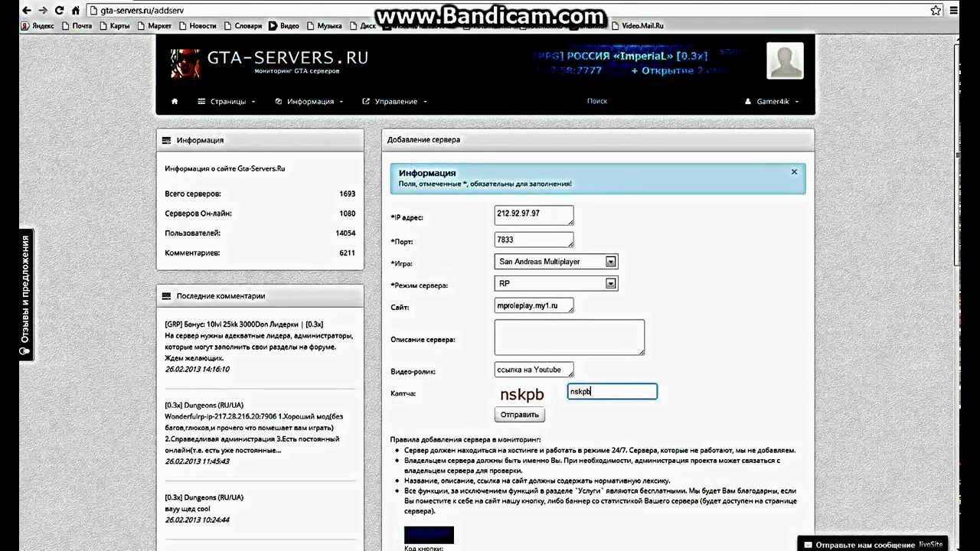Click the IP адрес field
980x551 pixels.
534,215
